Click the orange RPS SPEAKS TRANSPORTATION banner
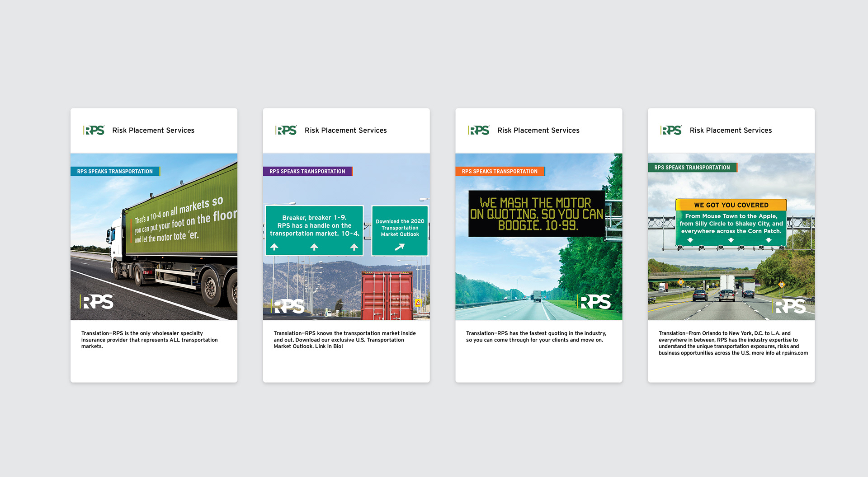Image resolution: width=868 pixels, height=477 pixels. 500,171
